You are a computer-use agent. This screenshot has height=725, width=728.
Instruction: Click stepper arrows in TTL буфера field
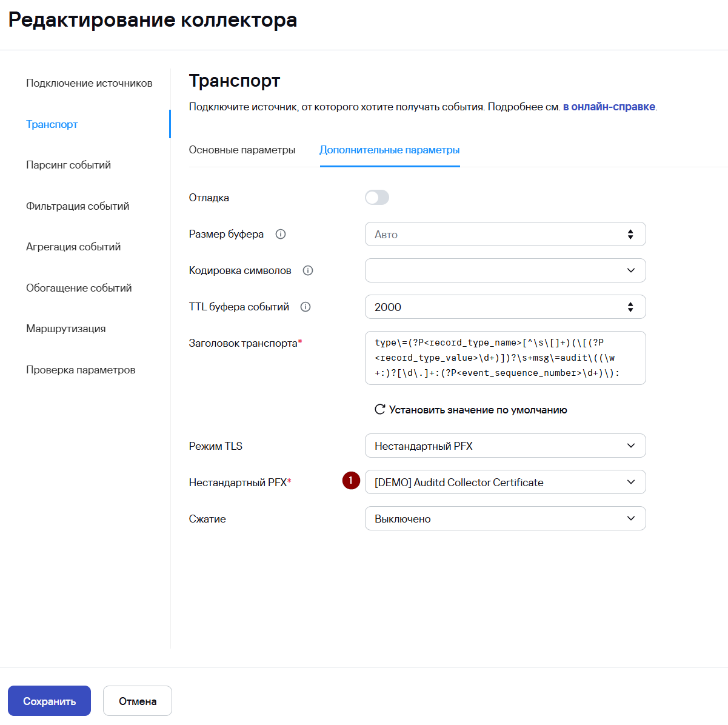point(630,307)
